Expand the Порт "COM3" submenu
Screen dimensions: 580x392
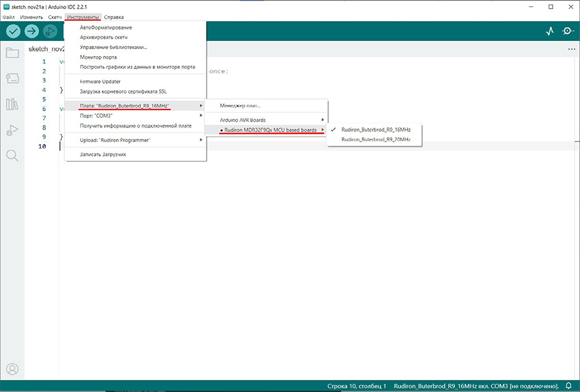point(135,115)
